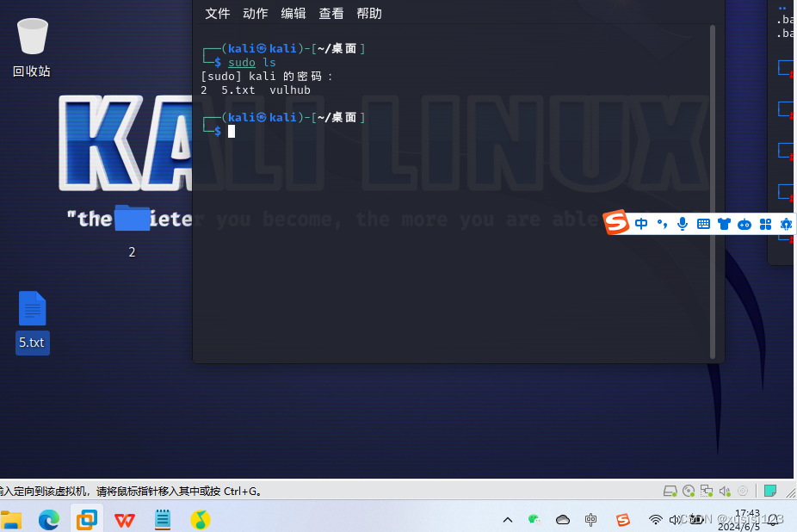The height and width of the screenshot is (532, 797).
Task: Toggle Chinese/English mode 中 on Sogou bar
Action: [641, 224]
